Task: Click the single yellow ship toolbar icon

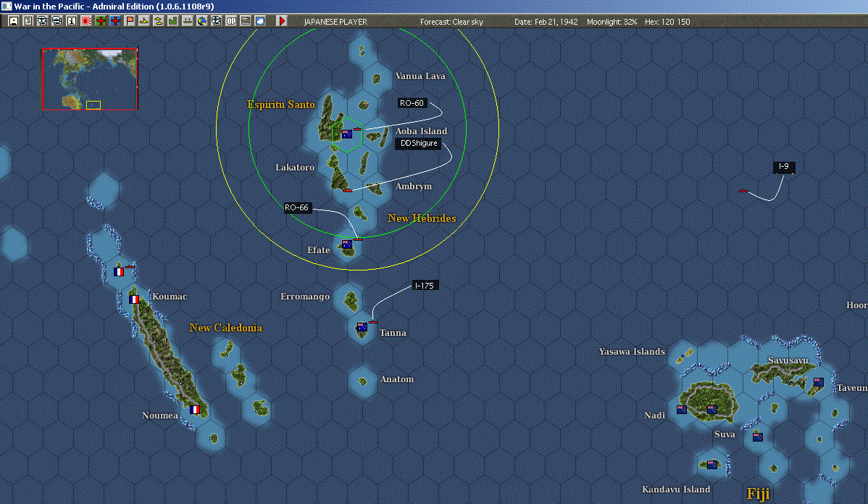Action: click(144, 21)
